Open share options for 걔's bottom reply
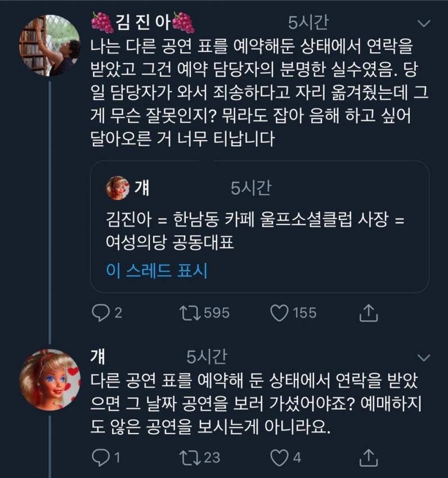448x478 pixels. point(367,457)
